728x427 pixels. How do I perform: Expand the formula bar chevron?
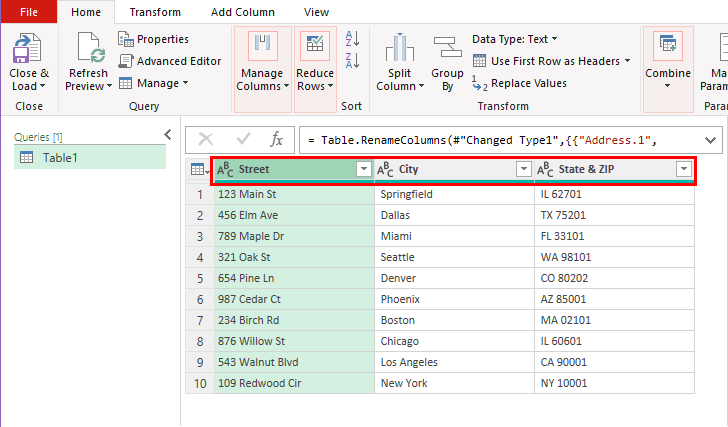[x=710, y=140]
